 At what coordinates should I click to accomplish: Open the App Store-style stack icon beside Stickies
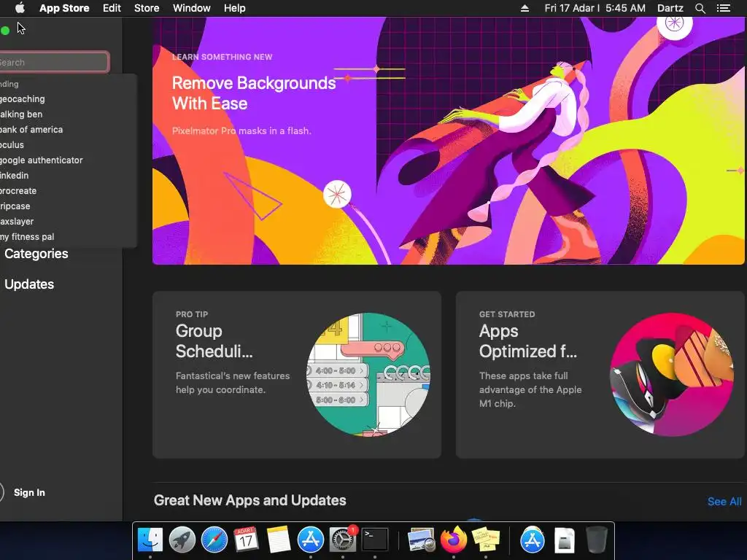pos(532,540)
